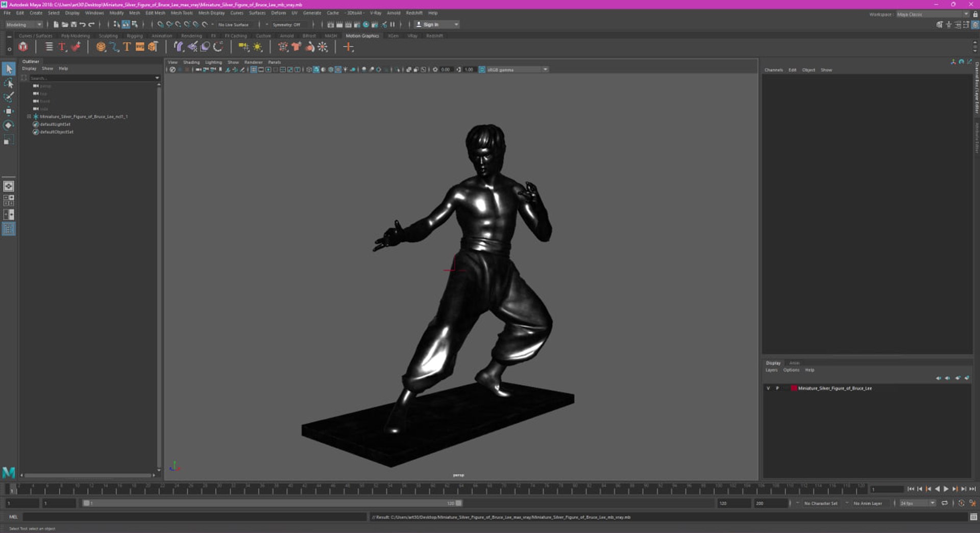Choose the Rotate tool in toolbox

pos(9,125)
